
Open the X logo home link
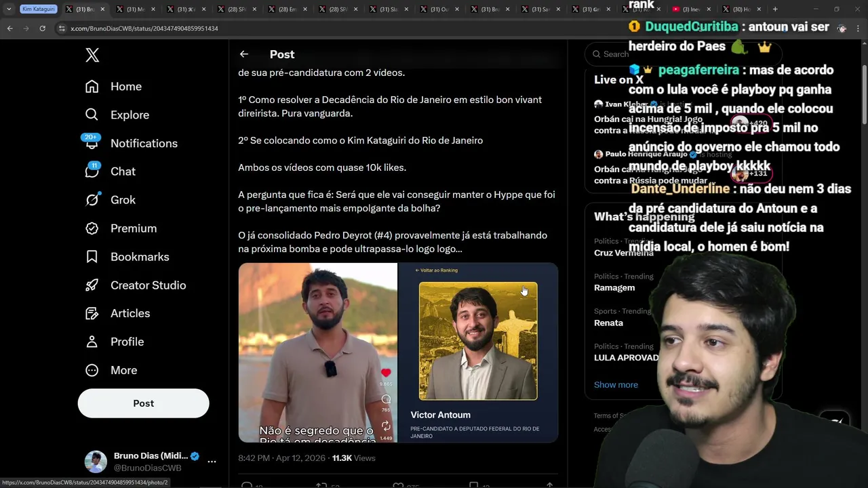(92, 55)
